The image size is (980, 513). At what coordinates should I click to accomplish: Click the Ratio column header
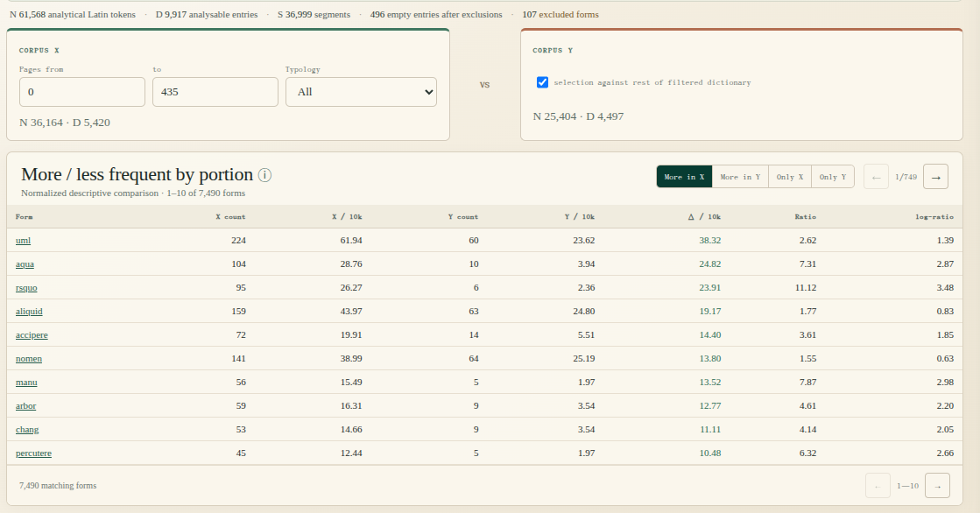(x=806, y=217)
